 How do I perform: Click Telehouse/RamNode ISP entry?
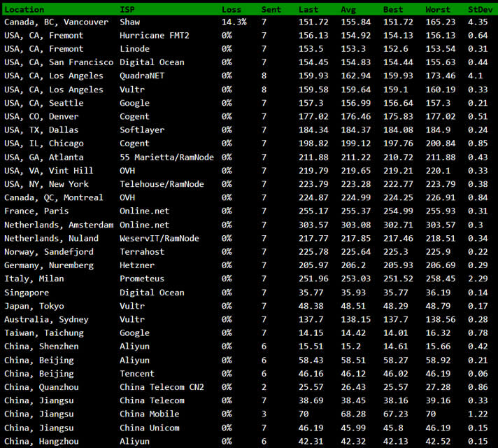click(x=162, y=184)
